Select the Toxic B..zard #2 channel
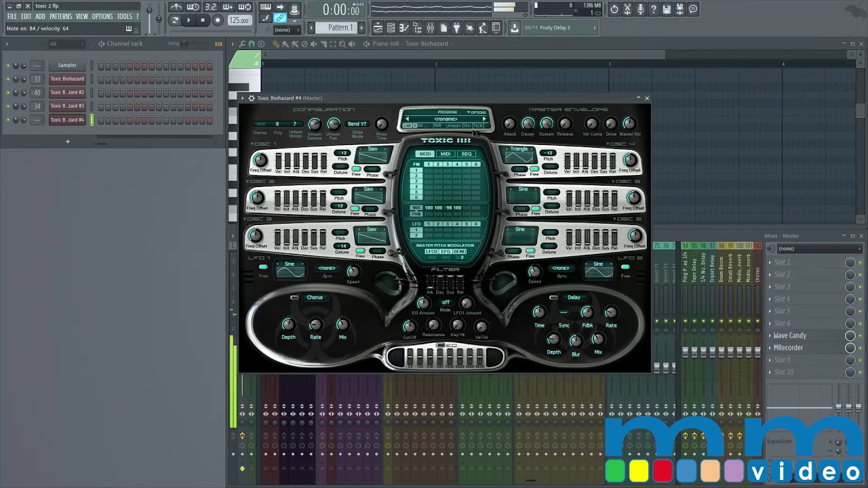Screen dimensions: 868x488 [67, 92]
